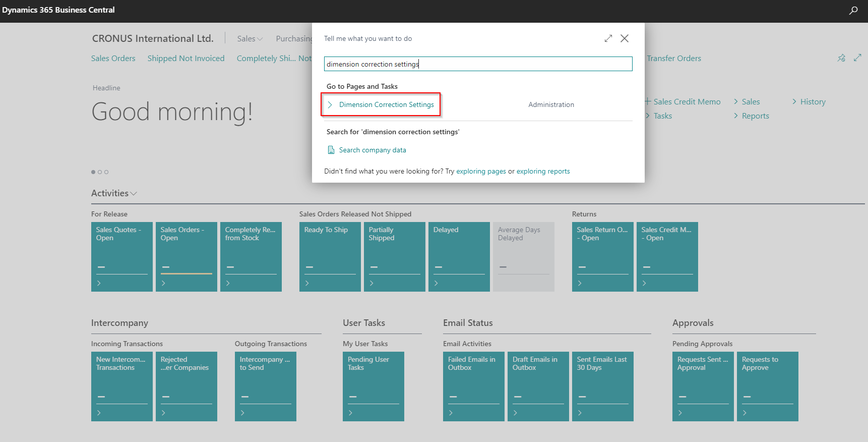Image resolution: width=868 pixels, height=442 pixels.
Task: Click chevron on Sales Credit Memos - Open tile
Action: pyautogui.click(x=644, y=283)
